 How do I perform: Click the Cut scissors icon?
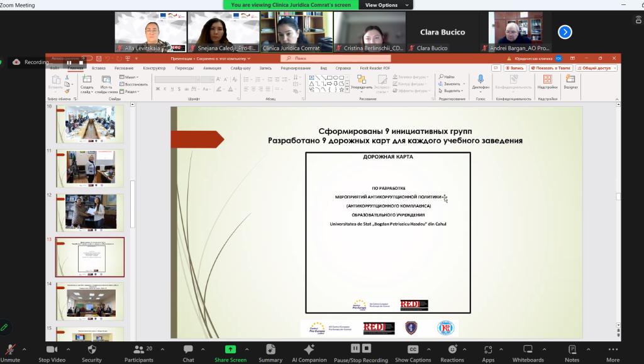67,77
